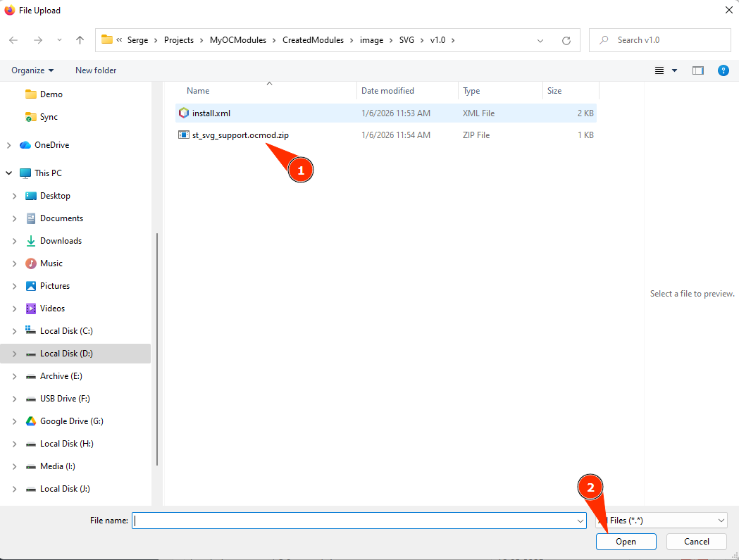Viewport: 739px width, 560px height.
Task: Select the st_svg_support.ocmod.zip file icon
Action: click(x=183, y=135)
